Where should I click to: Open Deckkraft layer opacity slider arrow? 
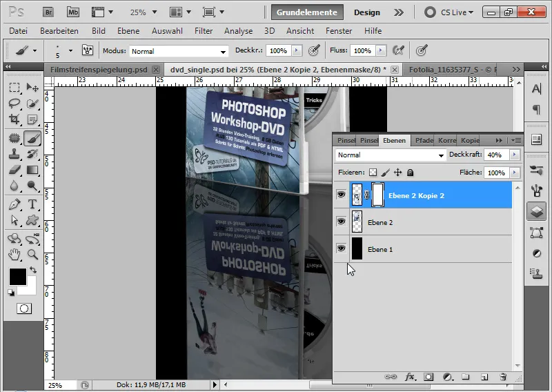coord(514,155)
